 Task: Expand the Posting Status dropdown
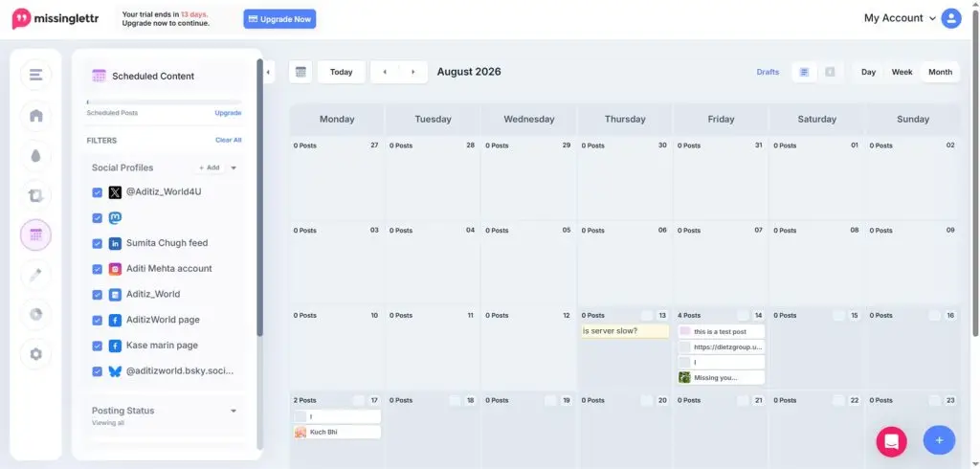click(x=234, y=411)
